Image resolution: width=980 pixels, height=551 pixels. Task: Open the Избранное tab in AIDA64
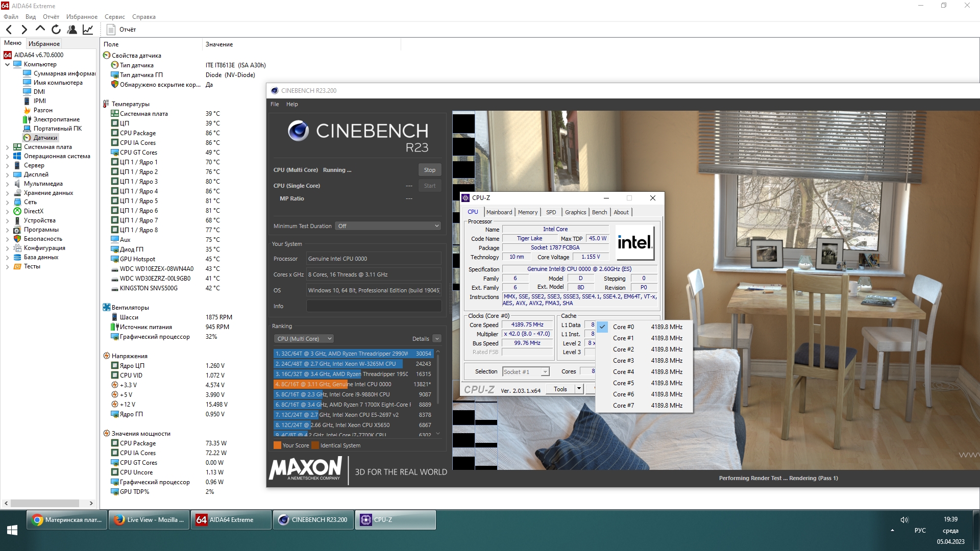pyautogui.click(x=44, y=44)
